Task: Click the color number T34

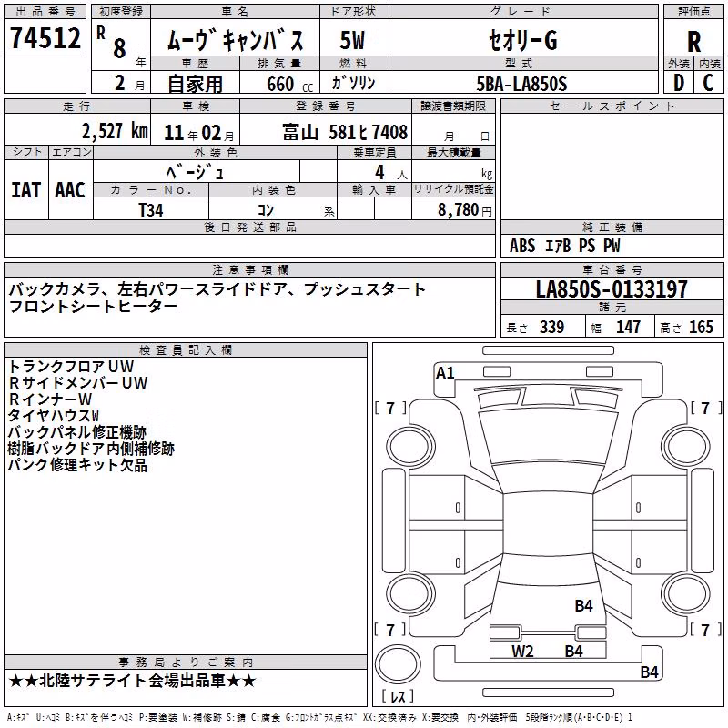Action: point(151,210)
